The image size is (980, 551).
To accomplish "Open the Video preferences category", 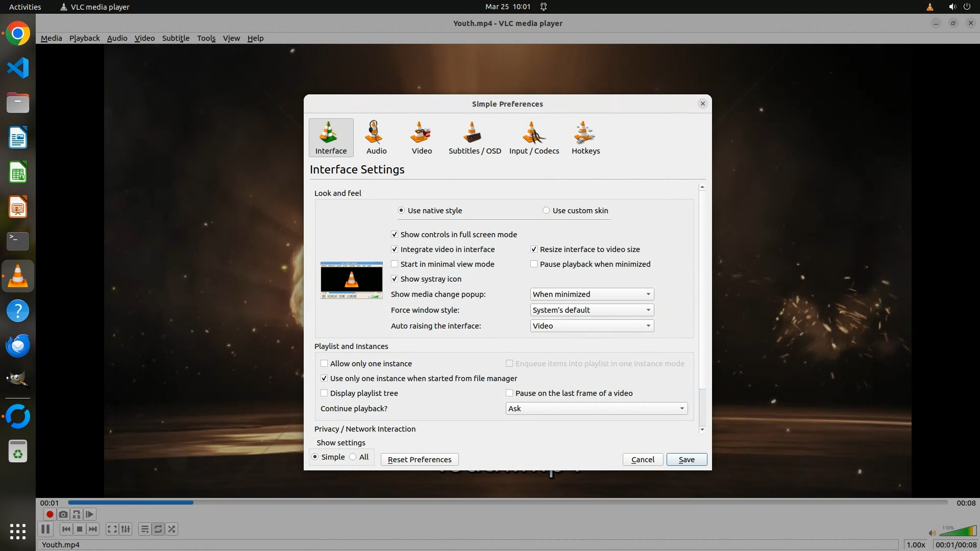I will tap(422, 137).
